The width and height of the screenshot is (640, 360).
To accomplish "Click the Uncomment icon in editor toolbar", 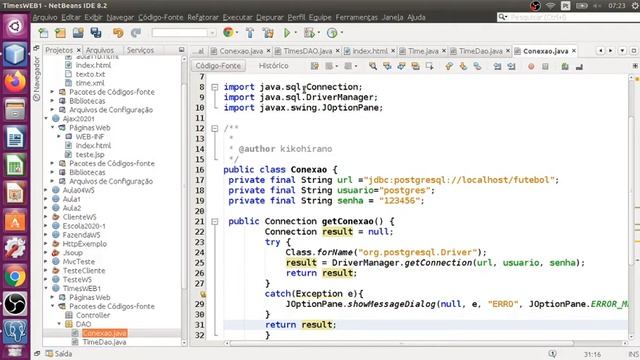I will [x=579, y=66].
